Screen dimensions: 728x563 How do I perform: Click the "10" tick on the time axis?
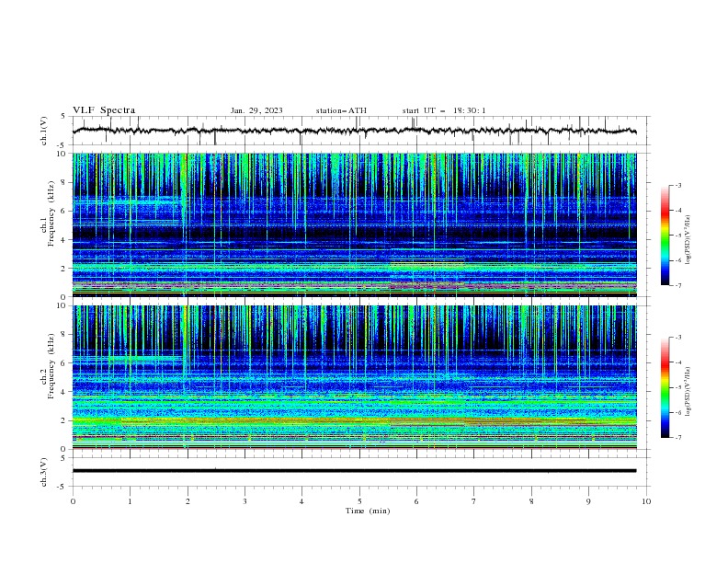click(646, 501)
